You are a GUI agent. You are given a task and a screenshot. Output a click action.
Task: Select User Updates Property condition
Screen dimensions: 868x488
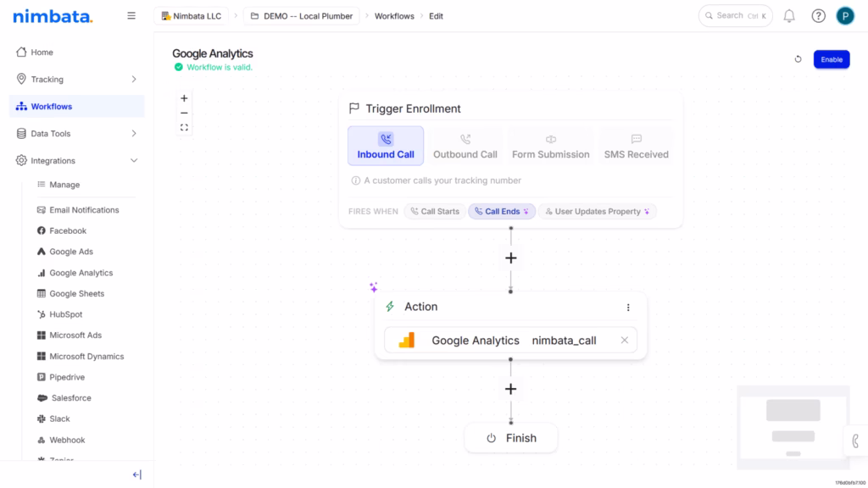(x=598, y=211)
